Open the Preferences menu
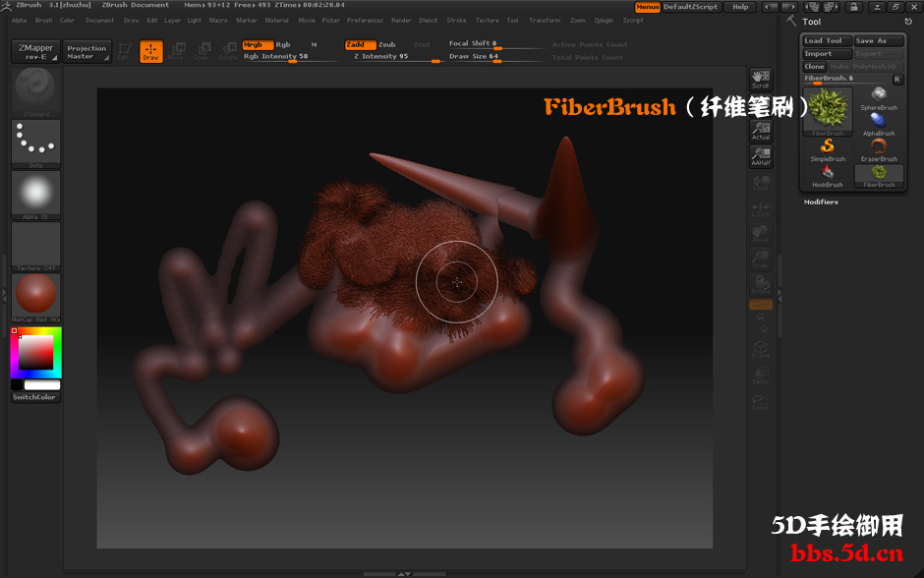The width and height of the screenshot is (924, 578). (x=365, y=20)
